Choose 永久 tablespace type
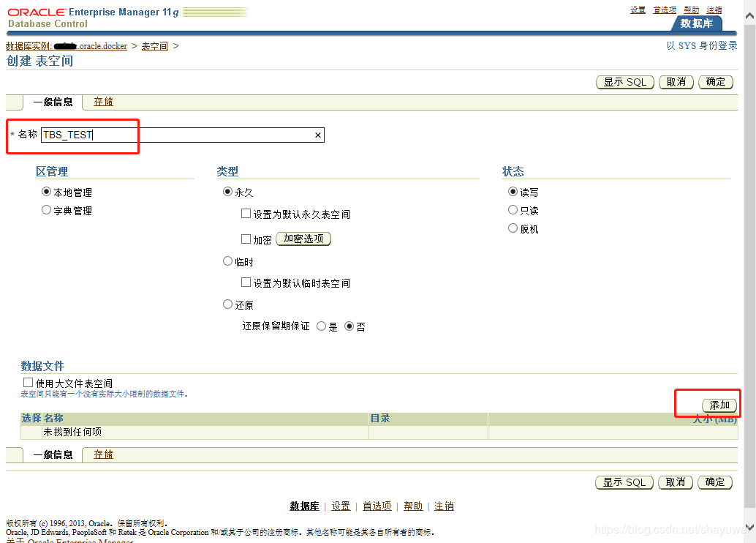This screenshot has height=543, width=756. 227,192
